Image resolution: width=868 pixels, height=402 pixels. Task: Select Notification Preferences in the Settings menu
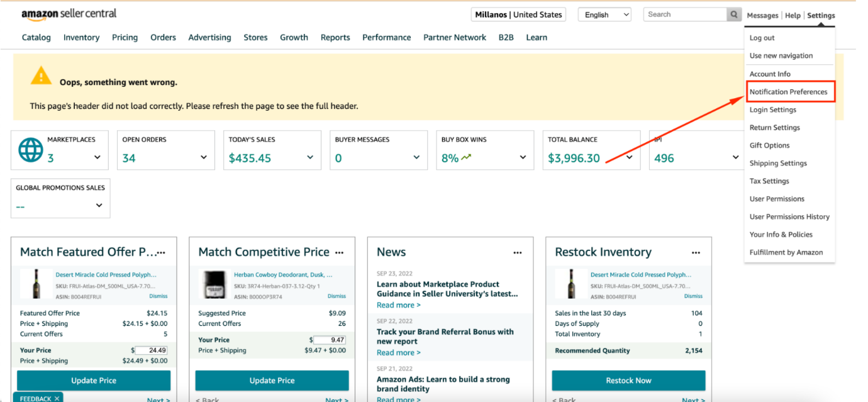(789, 92)
